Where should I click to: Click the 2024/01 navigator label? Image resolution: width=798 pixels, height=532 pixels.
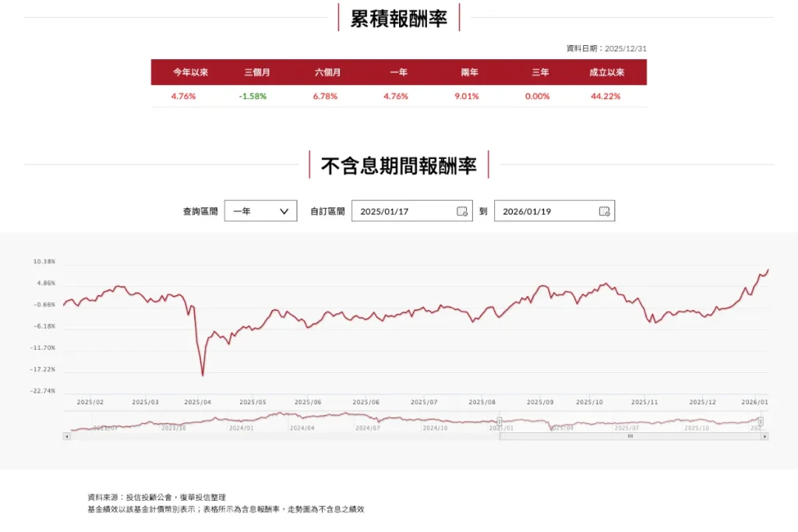pos(242,428)
